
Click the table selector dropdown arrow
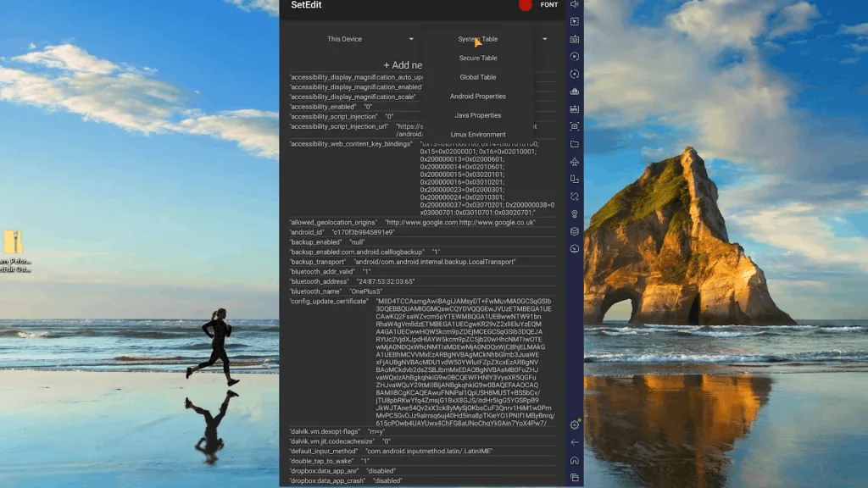coord(545,39)
